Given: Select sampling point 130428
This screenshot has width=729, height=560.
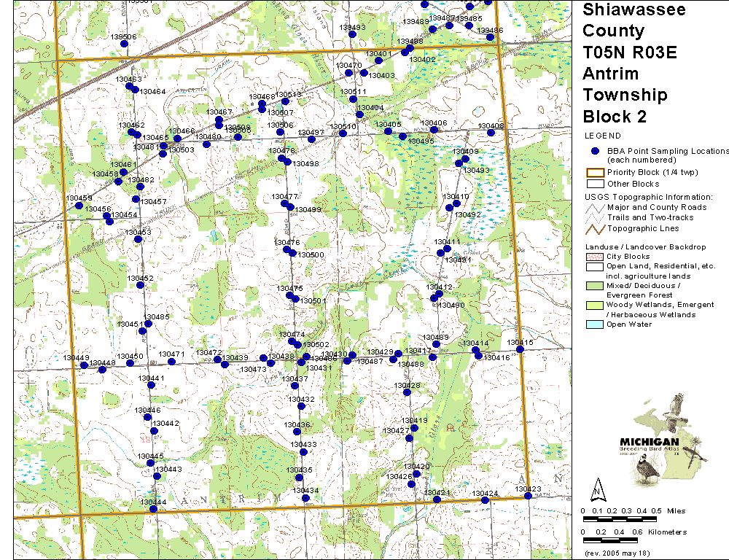Looking at the screenshot, I should [x=408, y=394].
